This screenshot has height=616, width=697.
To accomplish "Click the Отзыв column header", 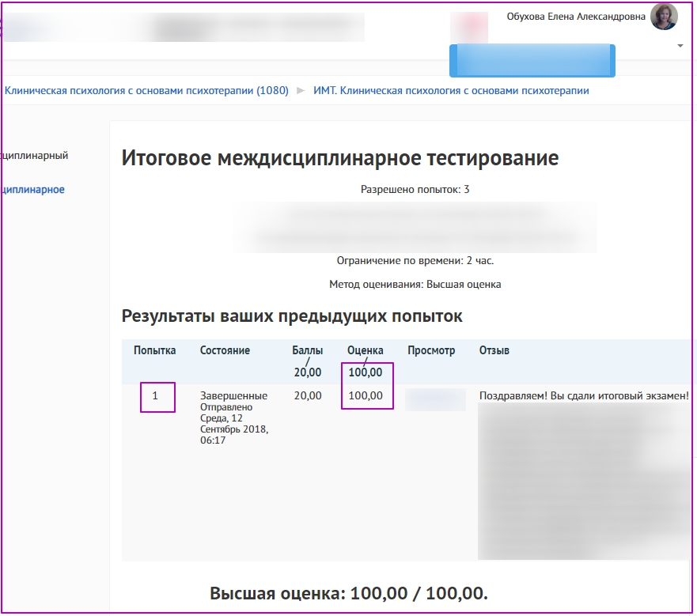I will click(x=494, y=350).
